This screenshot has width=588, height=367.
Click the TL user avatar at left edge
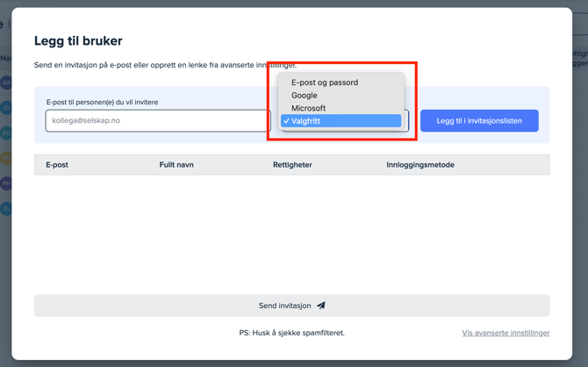(x=5, y=209)
